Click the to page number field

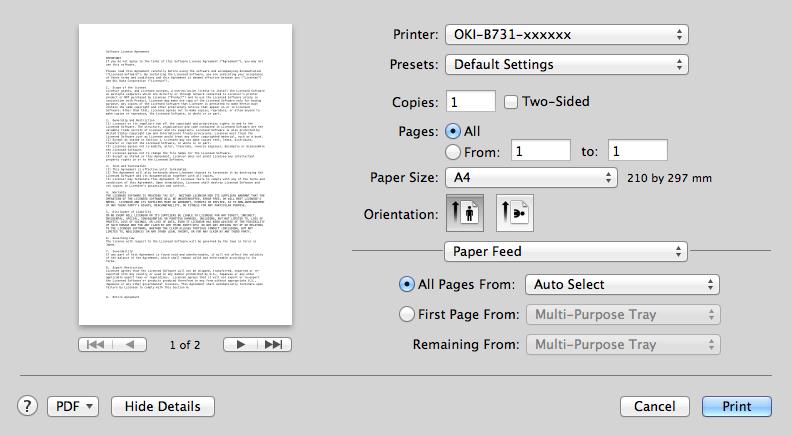637,151
